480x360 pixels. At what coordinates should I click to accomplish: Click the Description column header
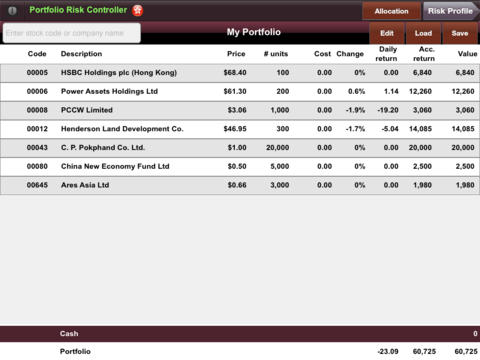point(81,54)
